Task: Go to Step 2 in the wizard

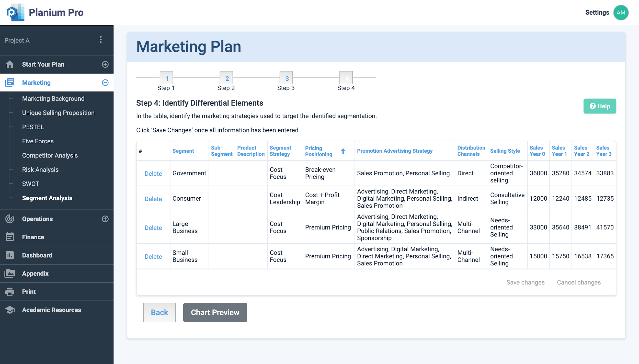Action: (x=226, y=78)
